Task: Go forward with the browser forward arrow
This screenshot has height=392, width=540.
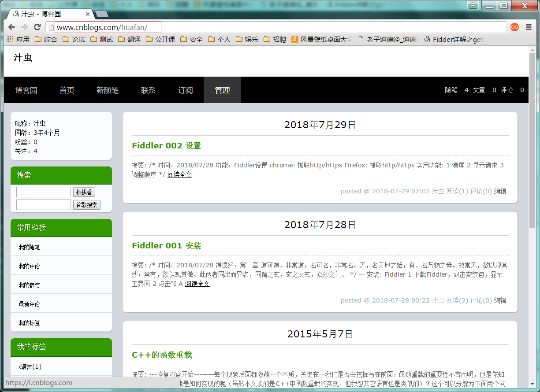Action: click(x=25, y=27)
